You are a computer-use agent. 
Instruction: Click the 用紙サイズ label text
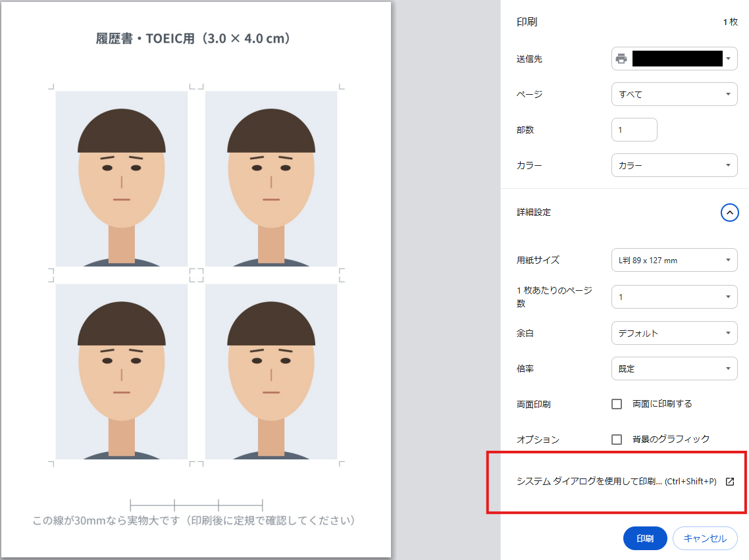(538, 260)
